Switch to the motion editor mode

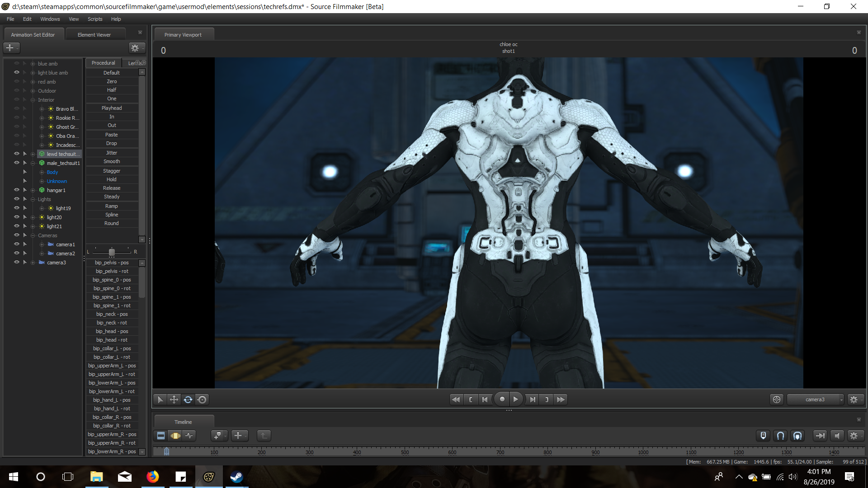pos(175,436)
